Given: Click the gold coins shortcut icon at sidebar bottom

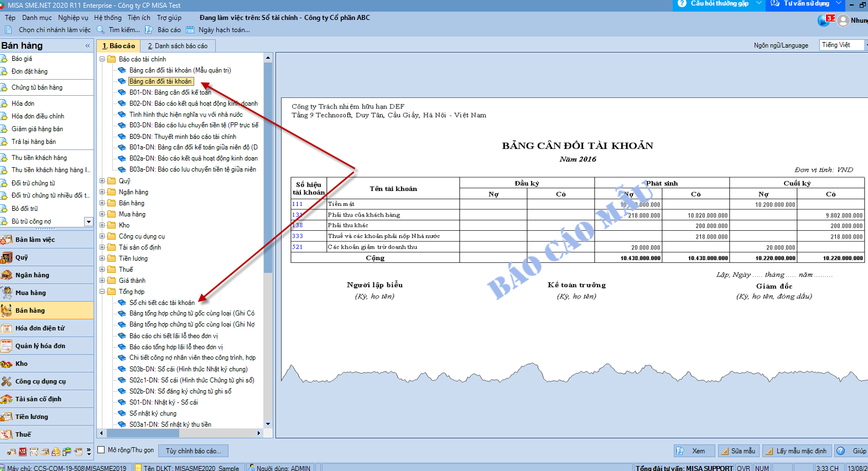Looking at the screenshot, I should click(x=56, y=452).
